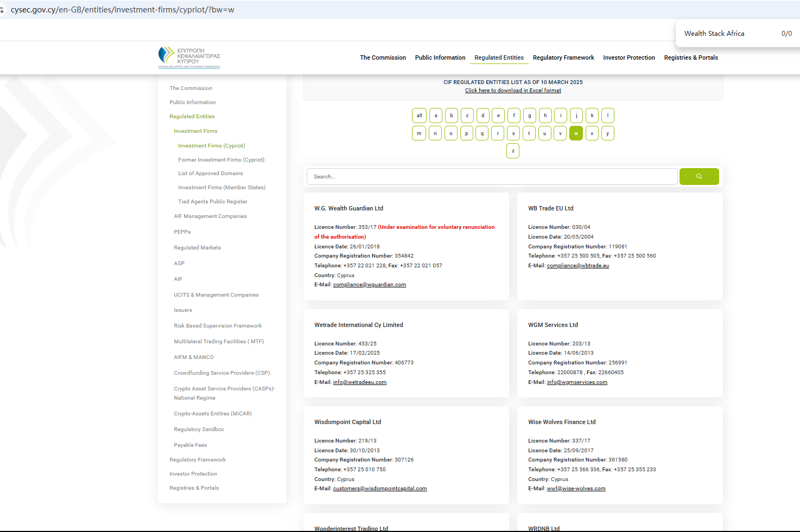
Task: Open Tied Agents Public Register sidebar item
Action: point(212,202)
